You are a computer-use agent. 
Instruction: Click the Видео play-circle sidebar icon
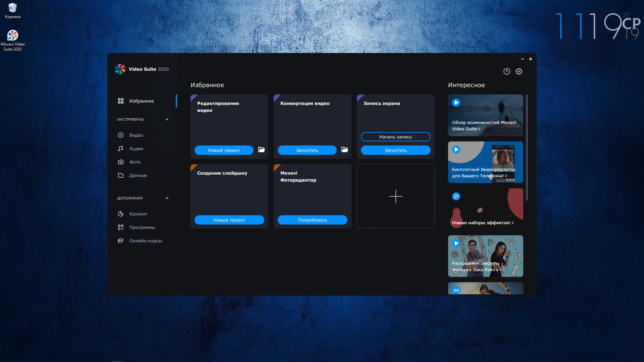(121, 135)
